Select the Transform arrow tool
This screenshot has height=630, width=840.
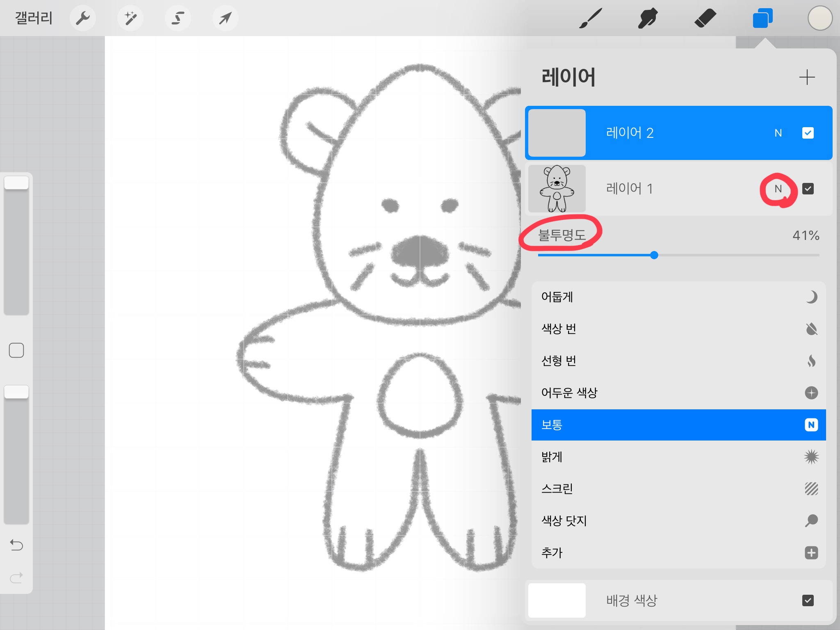(x=225, y=18)
